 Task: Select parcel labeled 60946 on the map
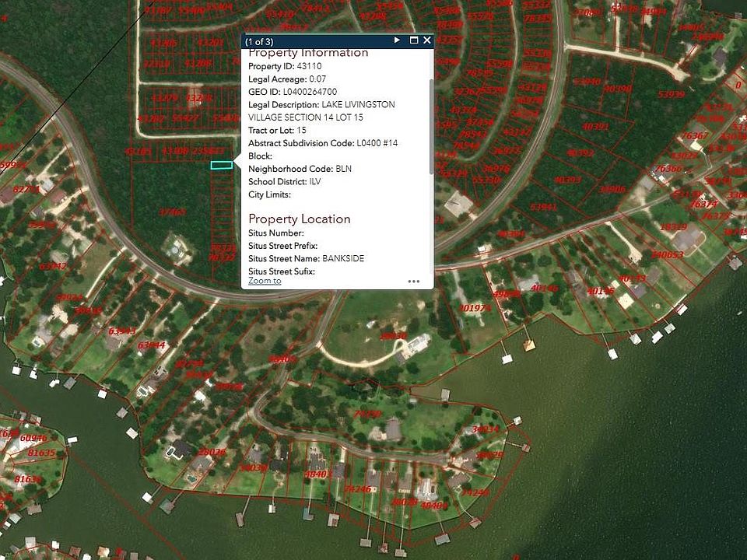click(33, 438)
